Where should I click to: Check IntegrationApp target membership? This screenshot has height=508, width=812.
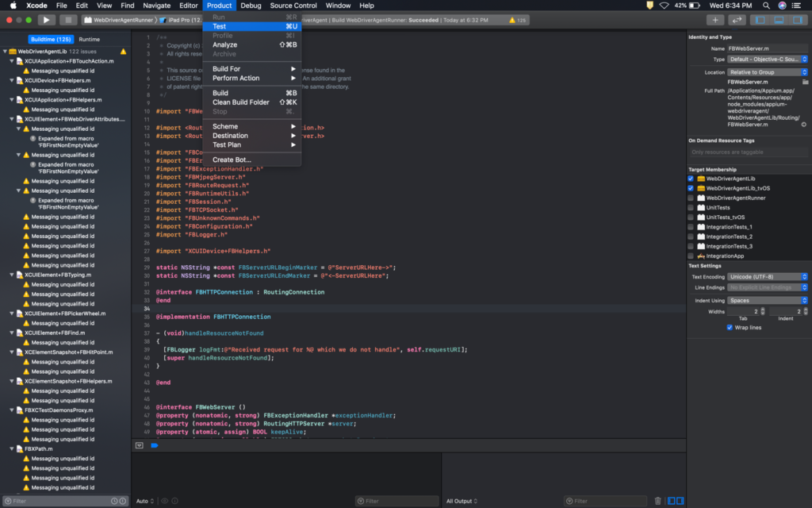tap(691, 256)
